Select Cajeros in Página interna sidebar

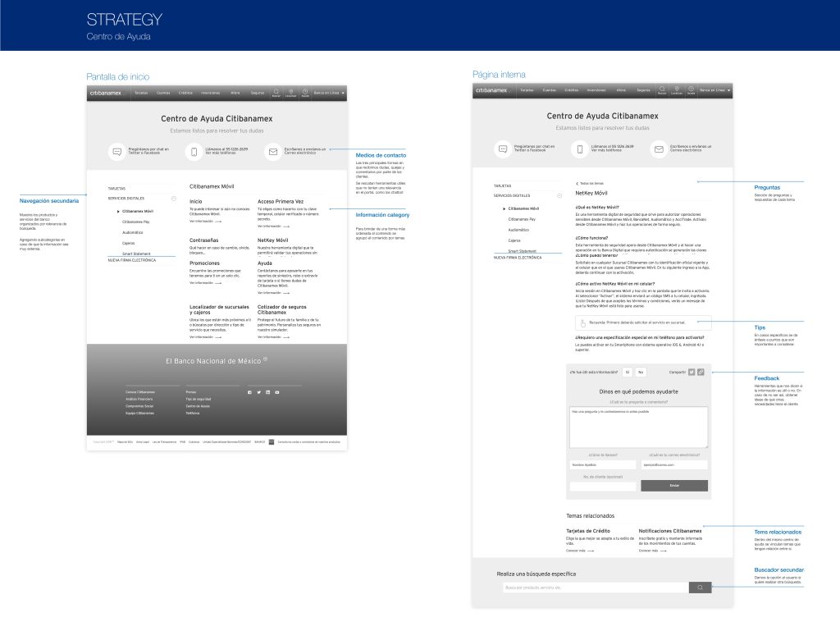click(514, 240)
